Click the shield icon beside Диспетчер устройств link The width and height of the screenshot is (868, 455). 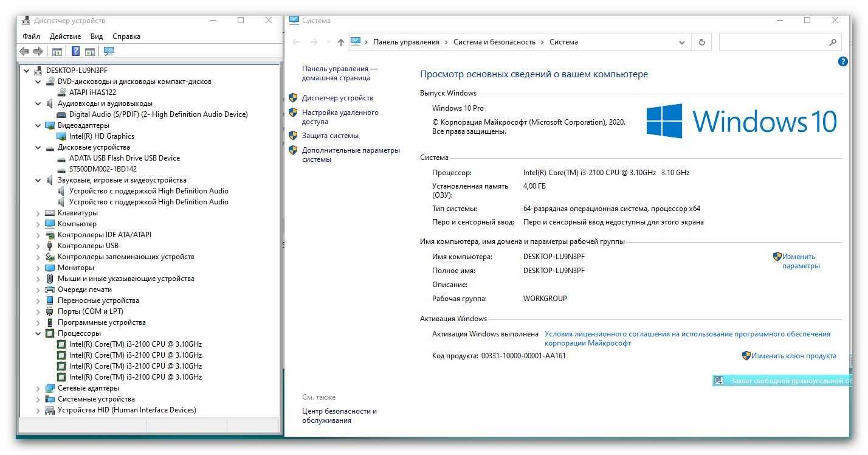pyautogui.click(x=293, y=98)
